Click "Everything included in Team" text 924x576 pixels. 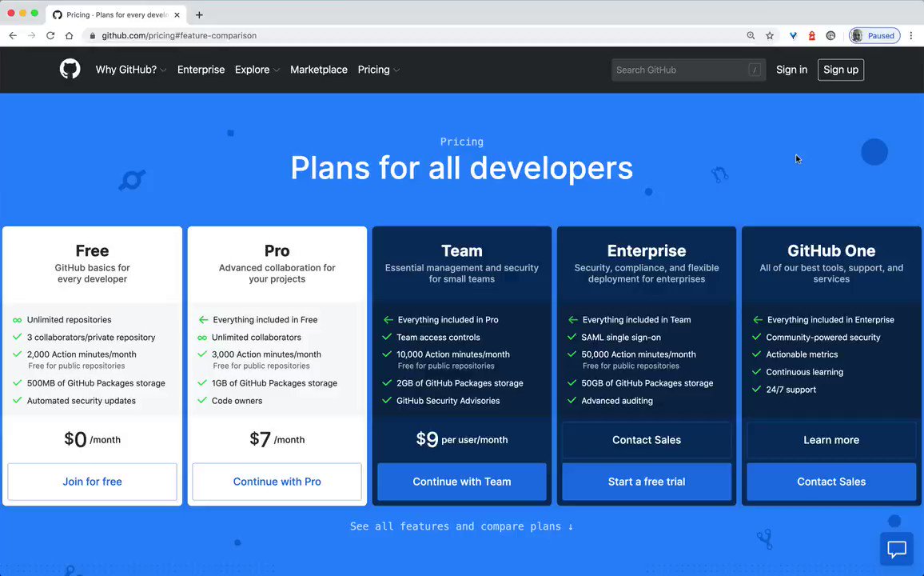pyautogui.click(x=636, y=319)
